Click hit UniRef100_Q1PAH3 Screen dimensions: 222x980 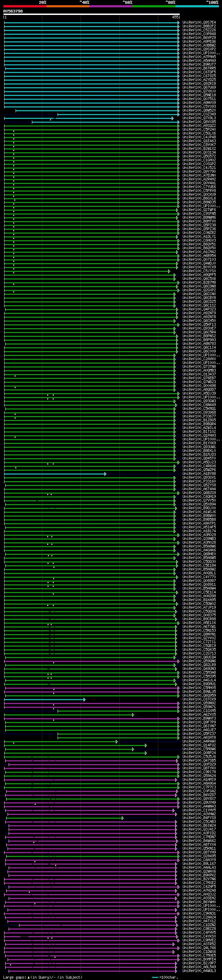point(199,436)
